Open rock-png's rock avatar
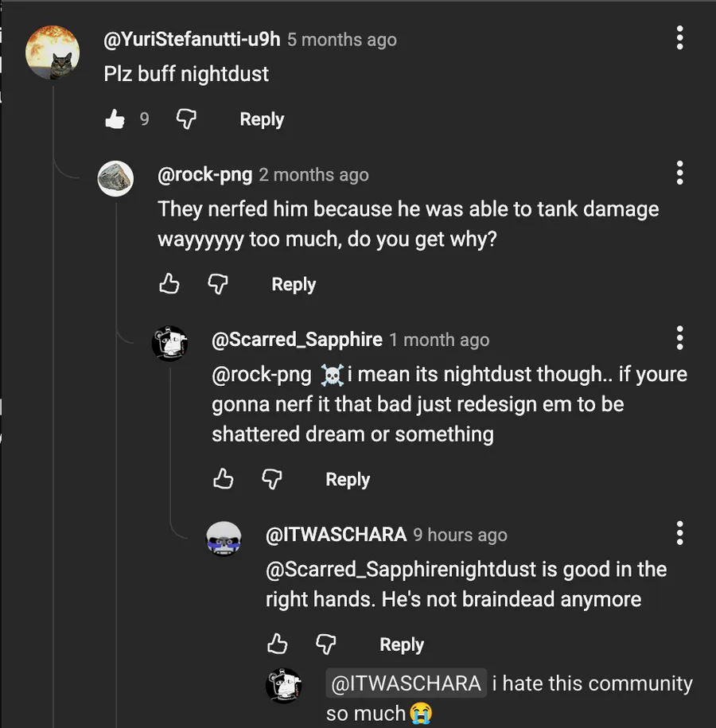 (x=115, y=177)
